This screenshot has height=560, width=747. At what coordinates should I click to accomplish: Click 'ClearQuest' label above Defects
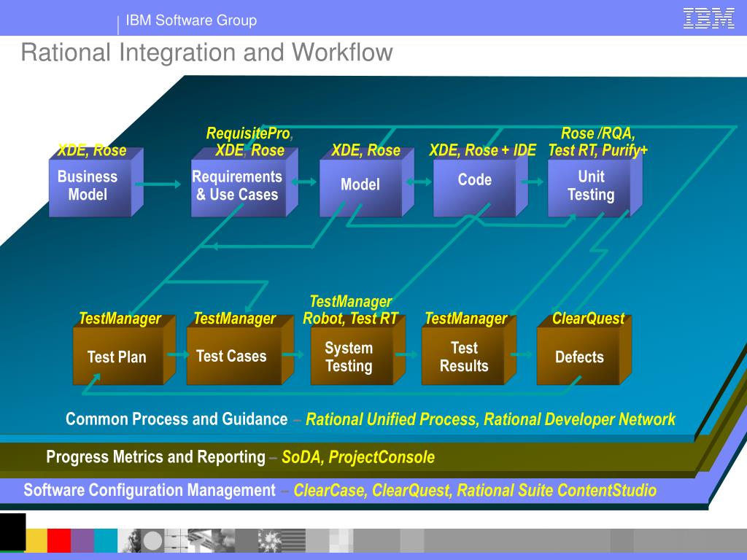pos(589,319)
